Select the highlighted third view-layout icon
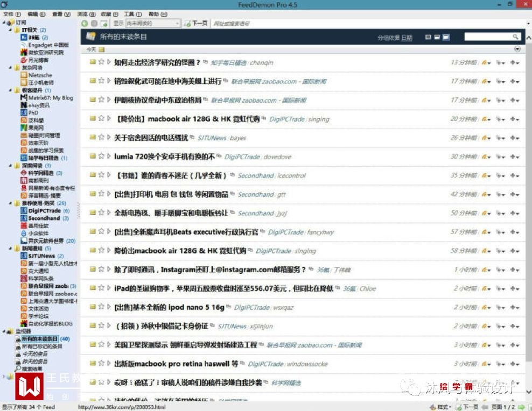The width and height of the screenshot is (532, 411). (446, 37)
